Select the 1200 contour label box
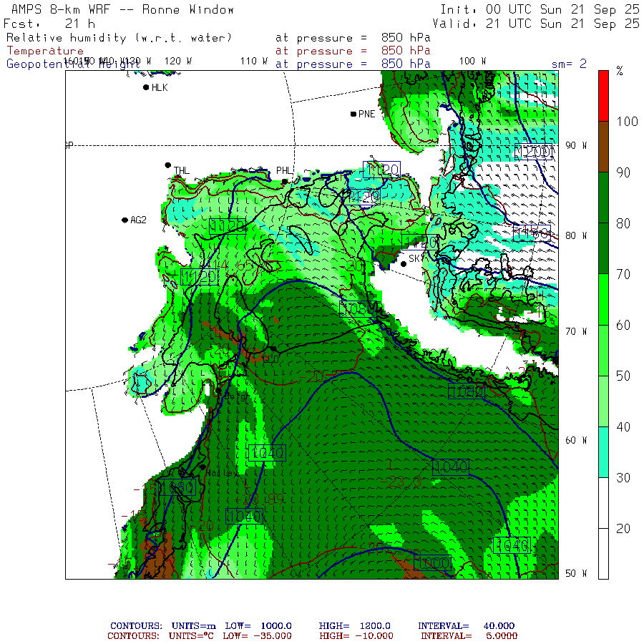The width and height of the screenshot is (644, 644). (x=534, y=152)
